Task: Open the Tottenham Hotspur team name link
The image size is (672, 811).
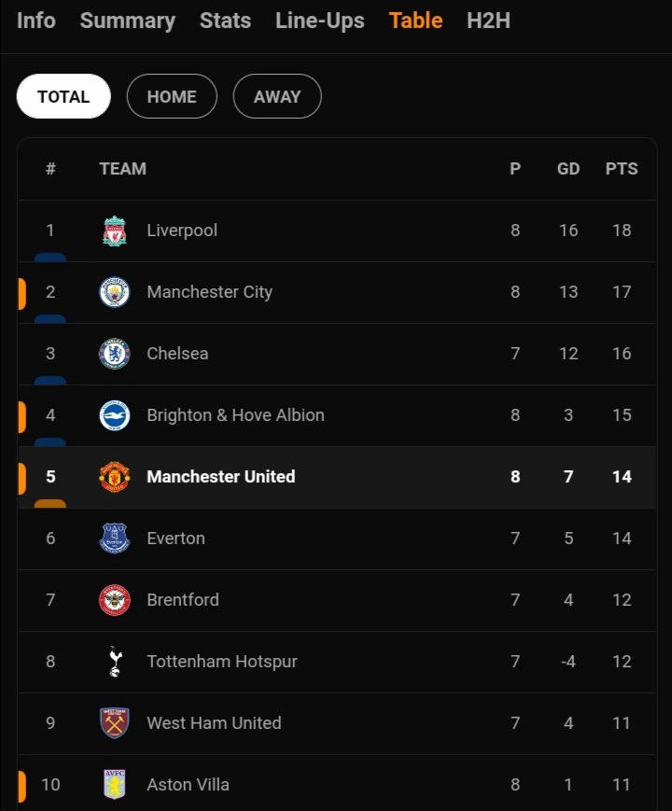Action: click(x=222, y=662)
